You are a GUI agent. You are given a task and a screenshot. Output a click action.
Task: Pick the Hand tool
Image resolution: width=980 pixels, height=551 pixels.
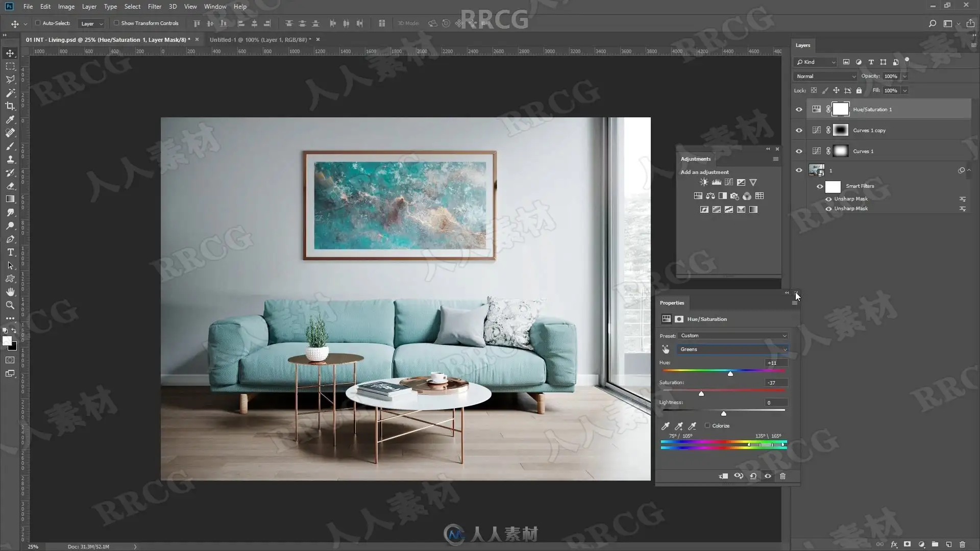10,292
